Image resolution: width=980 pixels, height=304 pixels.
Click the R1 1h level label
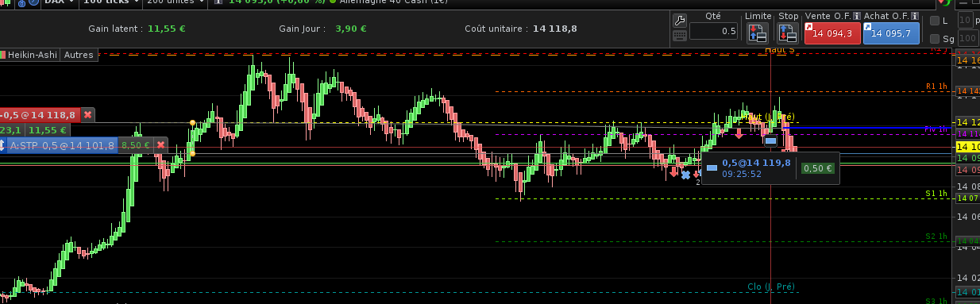937,86
